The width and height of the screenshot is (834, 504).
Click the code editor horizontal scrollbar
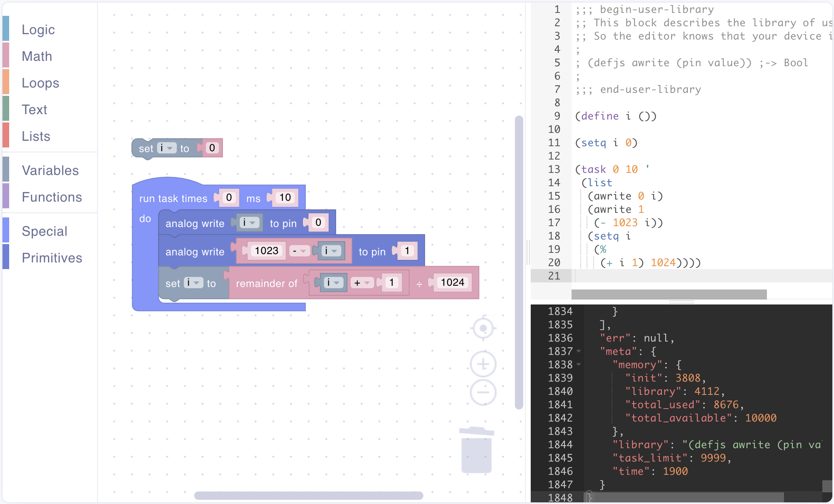pos(669,294)
